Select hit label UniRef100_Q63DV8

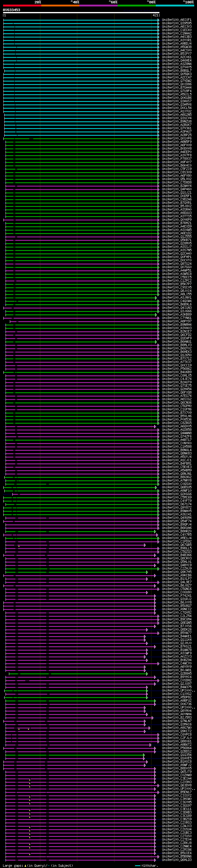177,785
